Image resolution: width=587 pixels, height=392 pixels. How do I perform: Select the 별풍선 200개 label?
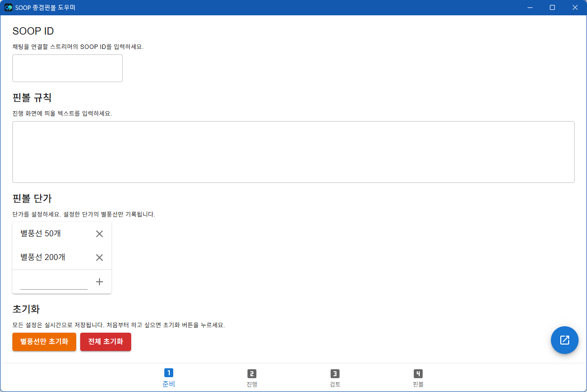click(x=43, y=257)
